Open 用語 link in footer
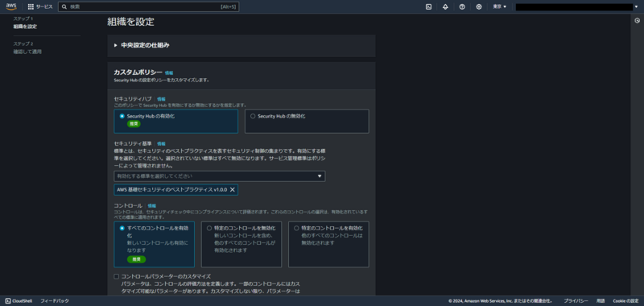The width and height of the screenshot is (644, 306). [601, 301]
